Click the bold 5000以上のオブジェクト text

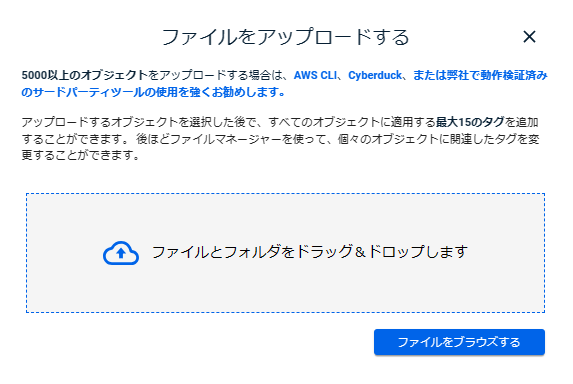click(84, 75)
